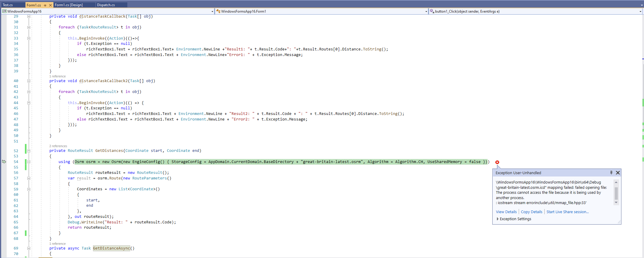This screenshot has height=258, width=644.
Task: Click line number 46 in the gutter
Action: point(16,114)
